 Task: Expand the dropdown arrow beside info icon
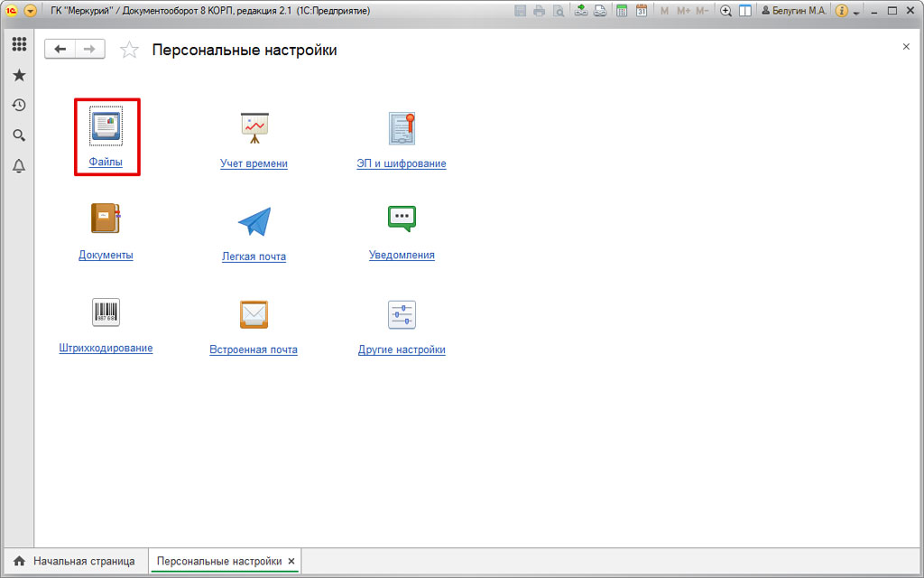[856, 12]
